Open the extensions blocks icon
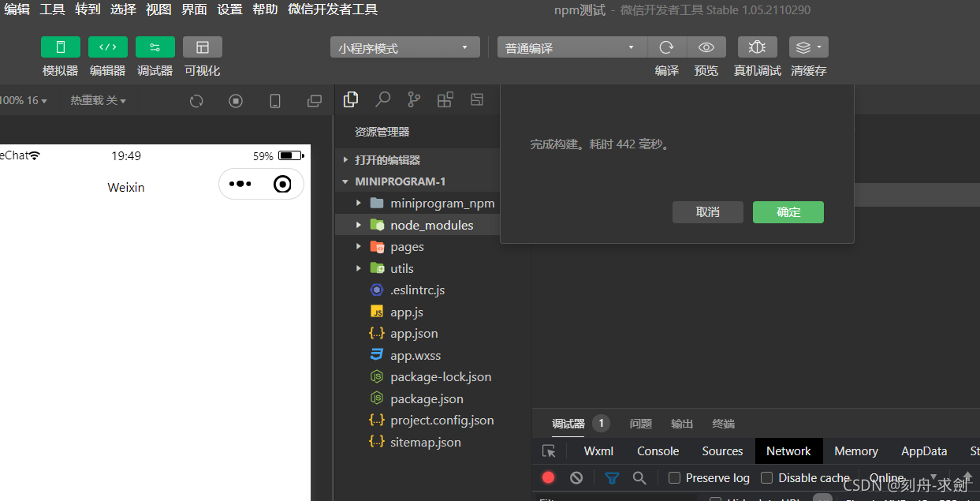Viewport: 980px width, 501px height. click(x=445, y=99)
